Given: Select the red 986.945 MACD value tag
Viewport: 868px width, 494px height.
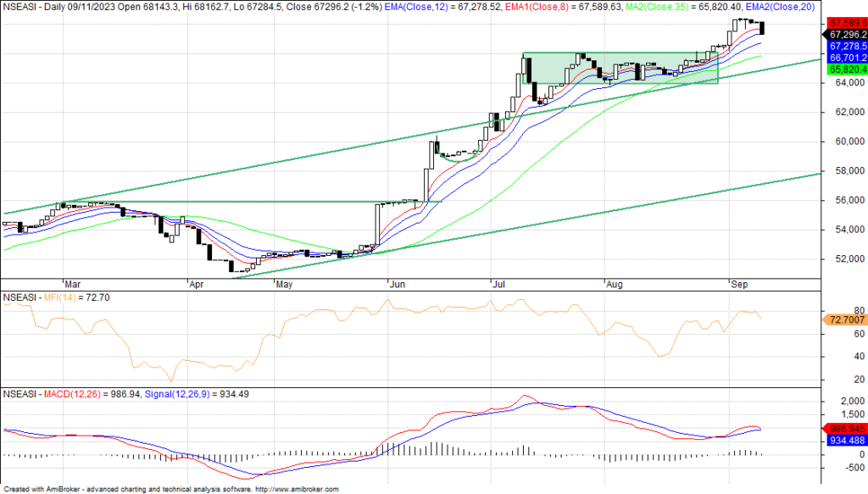Looking at the screenshot, I should click(x=844, y=429).
